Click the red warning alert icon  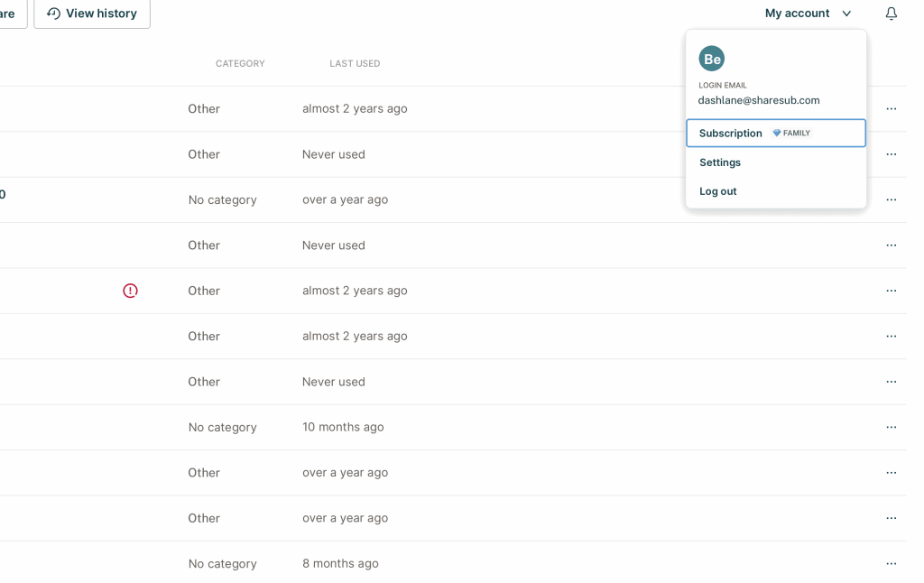coord(130,291)
